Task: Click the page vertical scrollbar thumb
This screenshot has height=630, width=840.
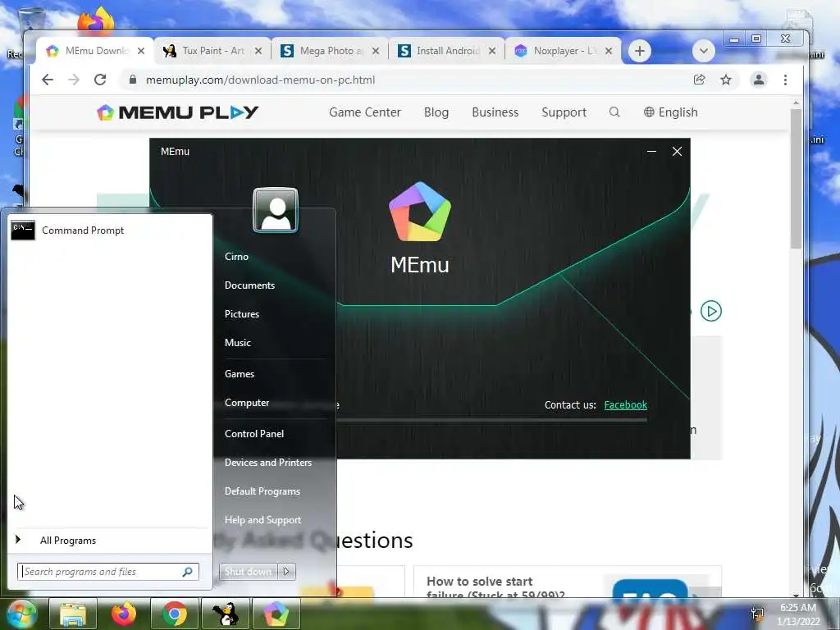Action: pos(796,178)
